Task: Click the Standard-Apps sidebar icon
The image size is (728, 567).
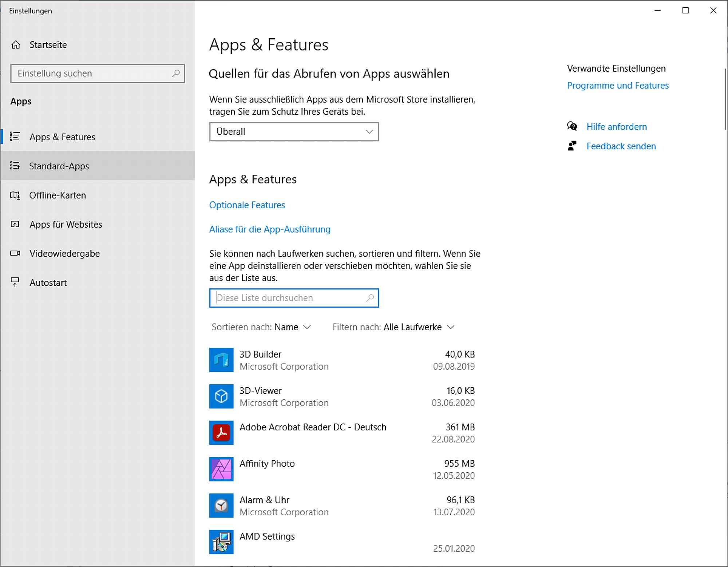Action: pyautogui.click(x=15, y=166)
